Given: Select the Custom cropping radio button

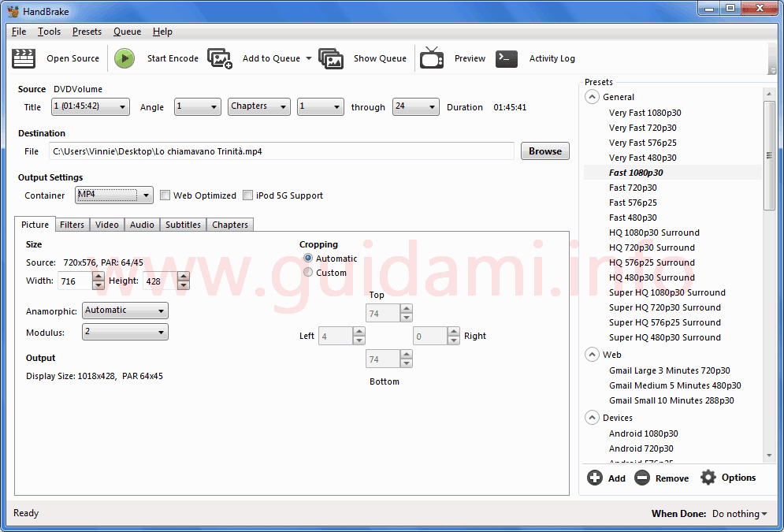Looking at the screenshot, I should pos(307,273).
